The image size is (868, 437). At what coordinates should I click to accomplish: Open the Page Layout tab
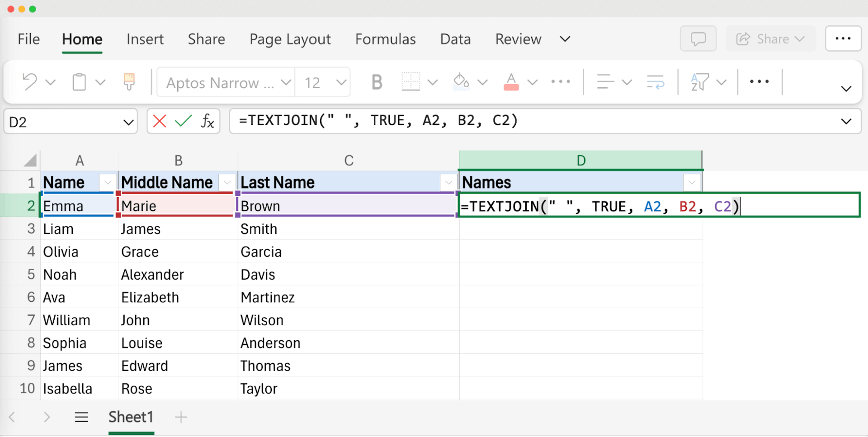290,39
